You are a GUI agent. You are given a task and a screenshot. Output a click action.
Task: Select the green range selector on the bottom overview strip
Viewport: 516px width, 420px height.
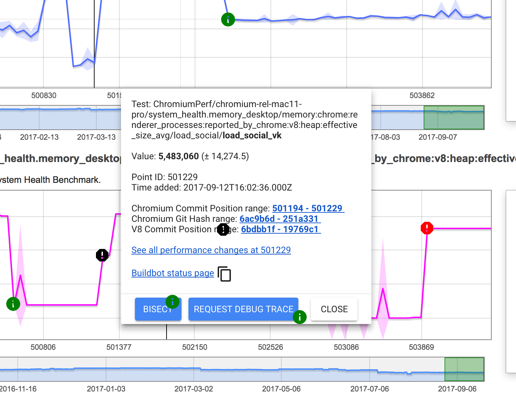coord(465,369)
